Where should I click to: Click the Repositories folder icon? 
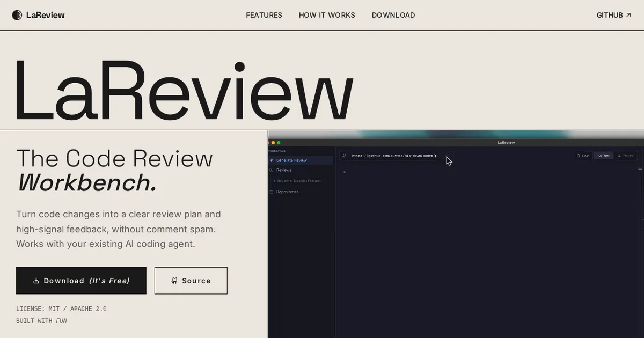tap(272, 192)
